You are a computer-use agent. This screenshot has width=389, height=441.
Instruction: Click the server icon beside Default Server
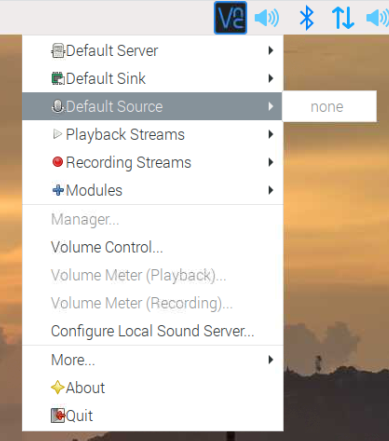(x=58, y=51)
